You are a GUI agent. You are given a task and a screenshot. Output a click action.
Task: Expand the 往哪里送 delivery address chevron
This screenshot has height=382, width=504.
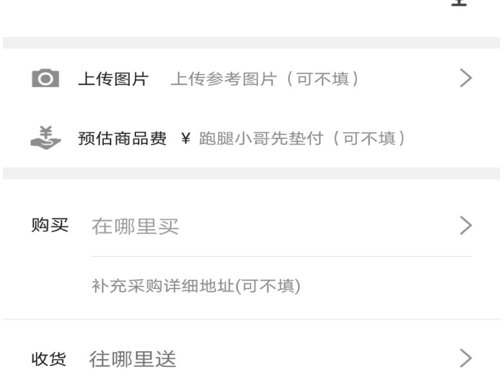(x=466, y=358)
